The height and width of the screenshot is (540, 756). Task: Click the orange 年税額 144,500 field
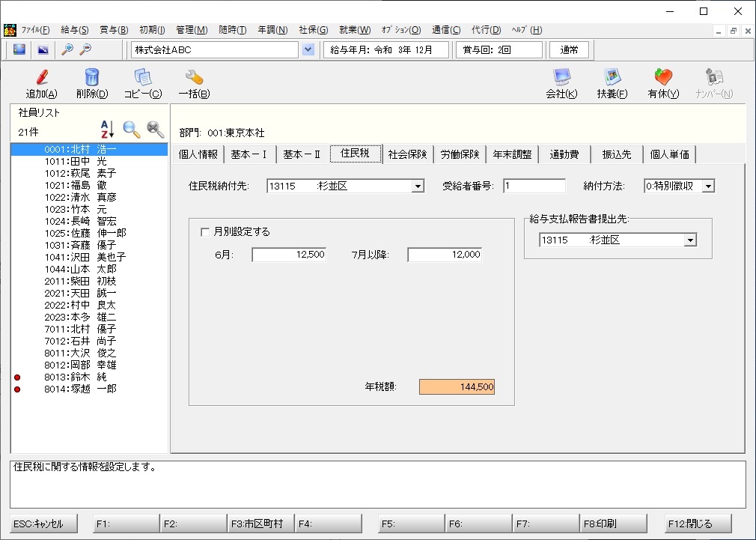[457, 387]
